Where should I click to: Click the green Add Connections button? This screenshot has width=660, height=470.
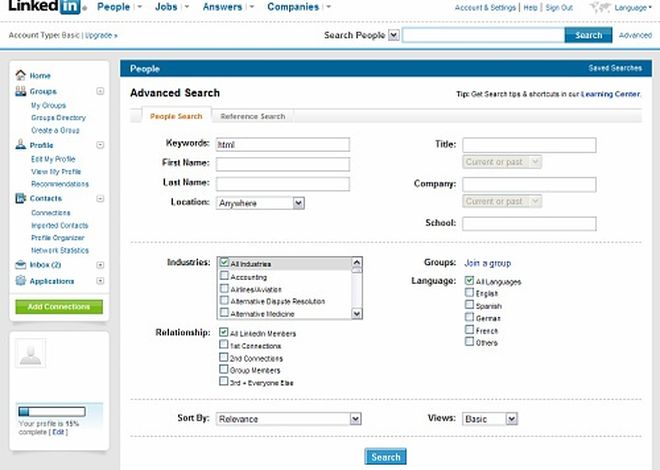tap(59, 307)
